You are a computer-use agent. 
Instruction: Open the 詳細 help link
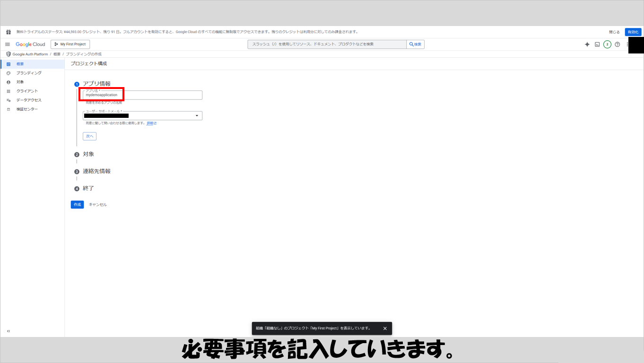tap(150, 123)
